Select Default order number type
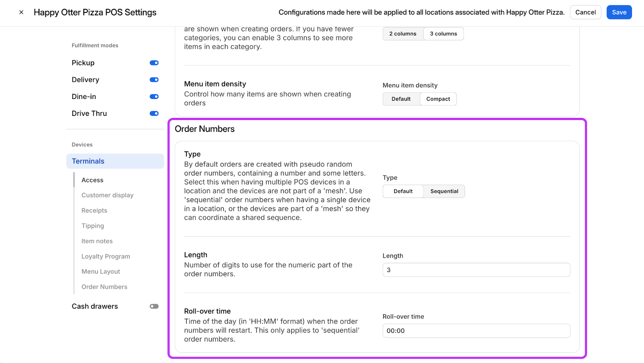Image resolution: width=644 pixels, height=363 pixels. click(x=403, y=191)
